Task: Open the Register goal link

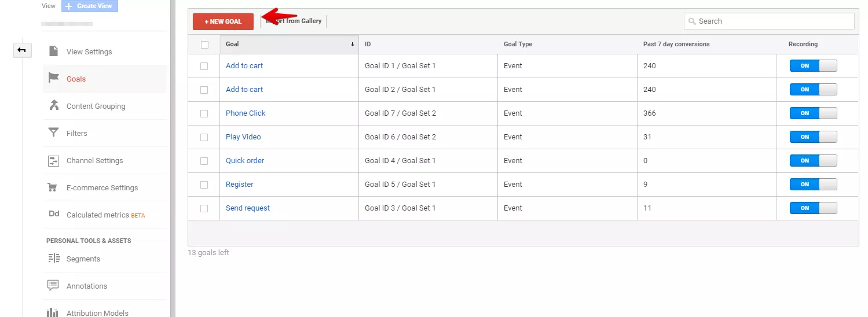Action: click(240, 185)
